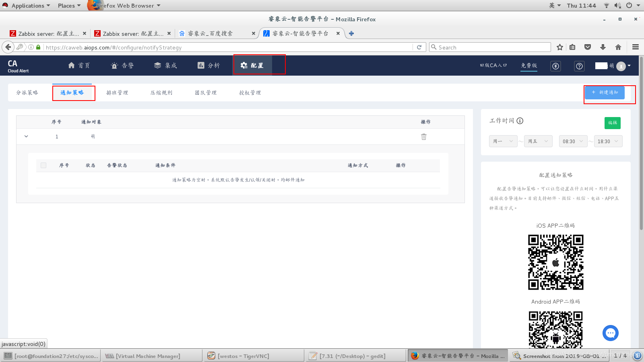This screenshot has height=362, width=644.
Task: Open the Firefox Web Browser app menu
Action: tap(125, 6)
